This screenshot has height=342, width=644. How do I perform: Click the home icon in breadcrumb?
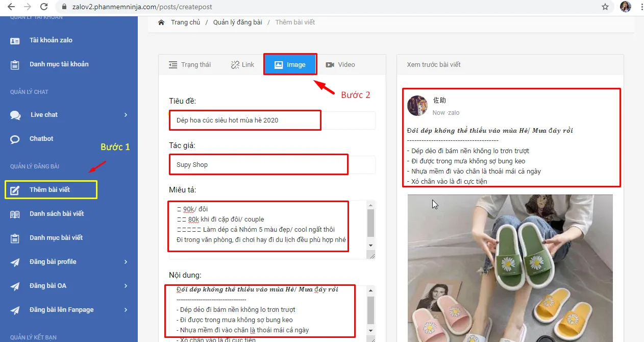tap(161, 22)
